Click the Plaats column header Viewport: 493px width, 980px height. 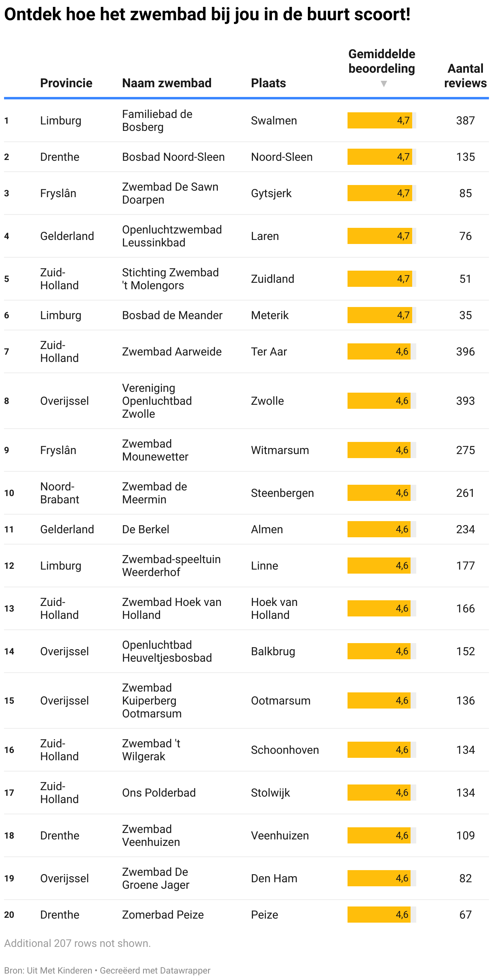[x=268, y=83]
